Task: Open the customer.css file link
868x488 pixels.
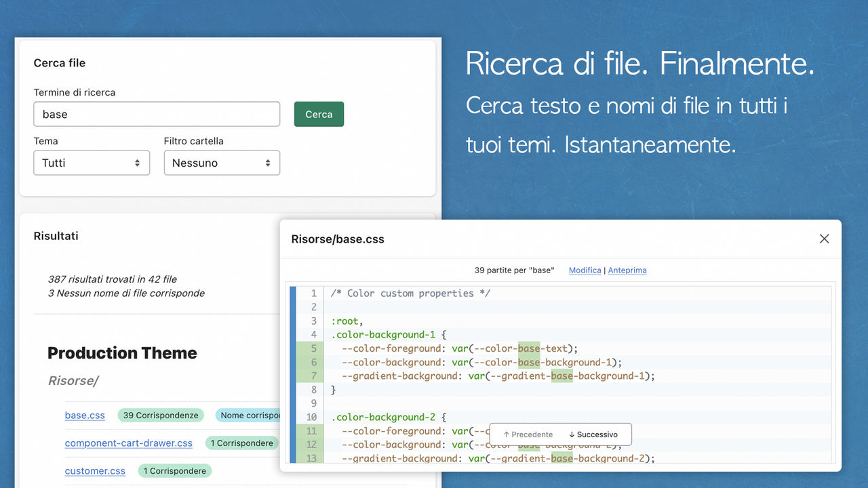Action: [x=95, y=471]
